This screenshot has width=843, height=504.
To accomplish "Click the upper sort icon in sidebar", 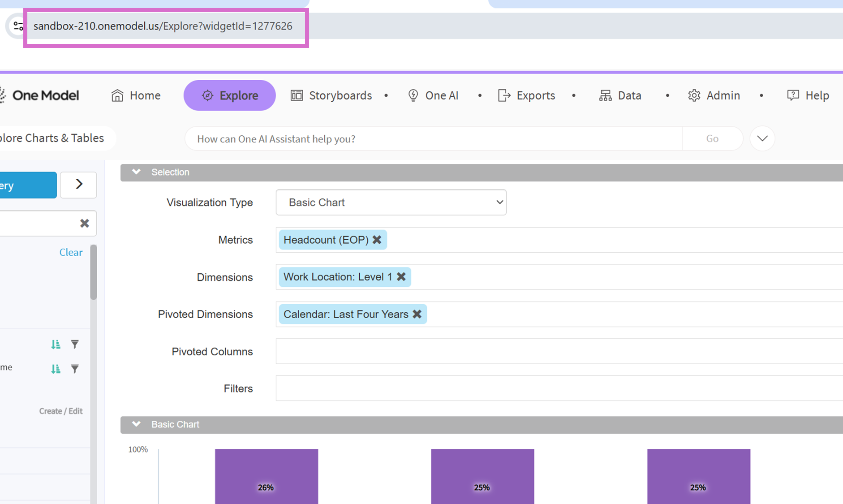I will click(x=56, y=344).
